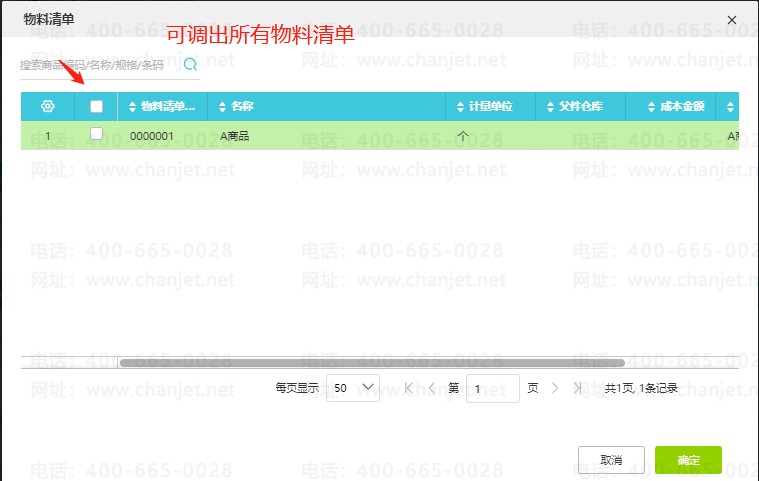The height and width of the screenshot is (481, 759).
Task: Click the horizontal table scrollbar
Action: tap(370, 363)
